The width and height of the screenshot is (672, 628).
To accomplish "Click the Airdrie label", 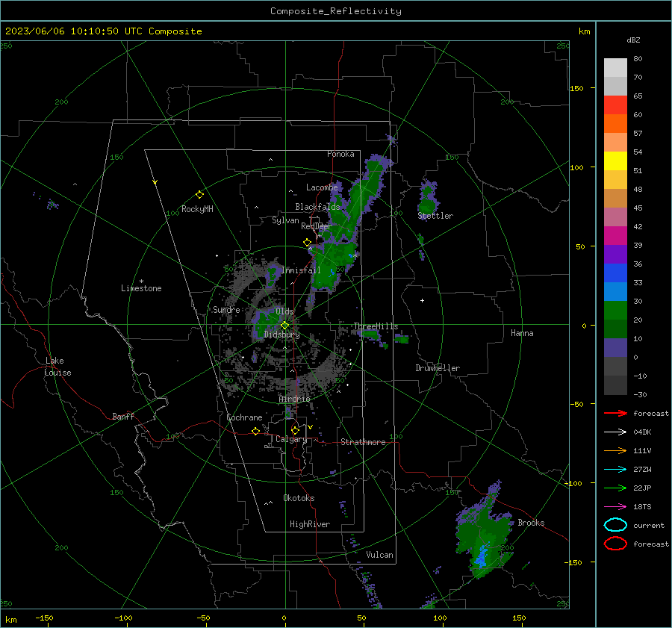I will (x=294, y=399).
